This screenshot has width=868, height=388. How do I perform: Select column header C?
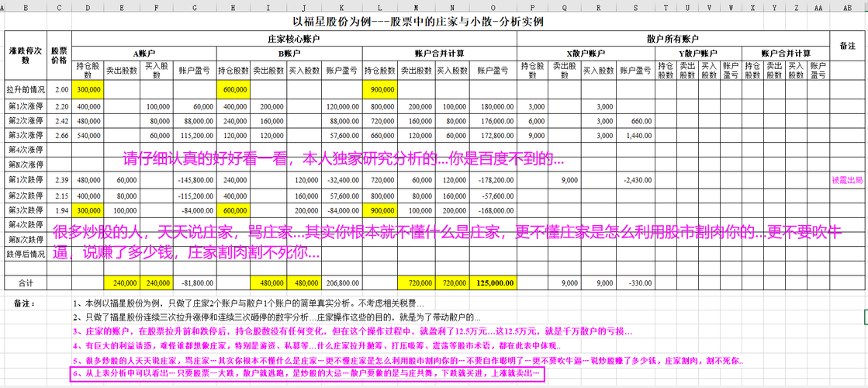pos(59,7)
